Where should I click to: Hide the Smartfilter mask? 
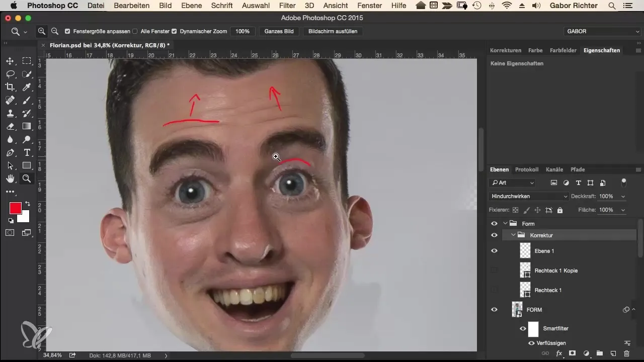(x=523, y=329)
